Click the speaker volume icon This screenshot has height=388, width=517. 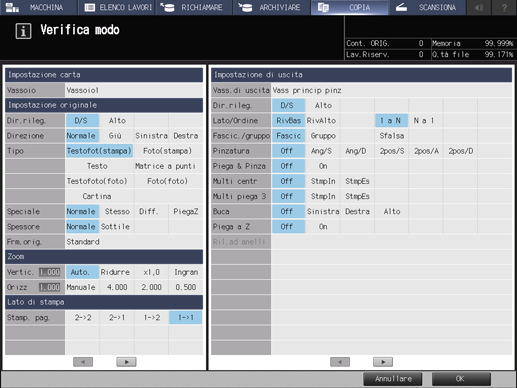coord(479,7)
